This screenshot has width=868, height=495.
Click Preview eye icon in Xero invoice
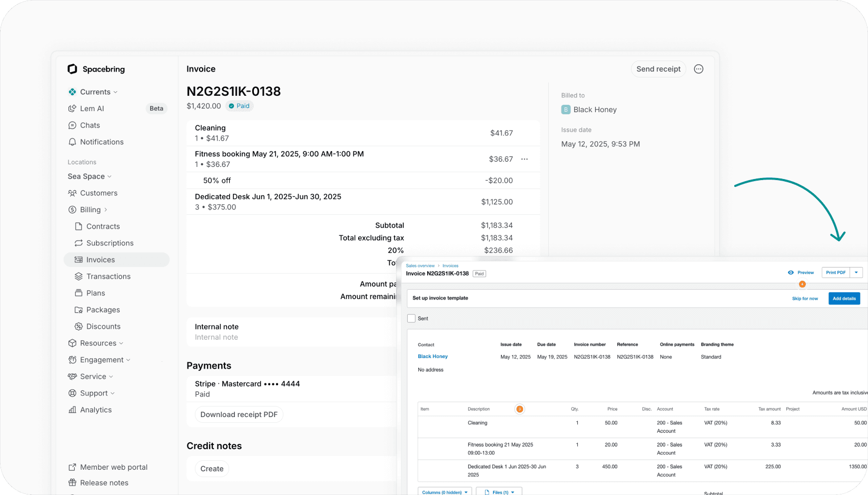pos(791,273)
